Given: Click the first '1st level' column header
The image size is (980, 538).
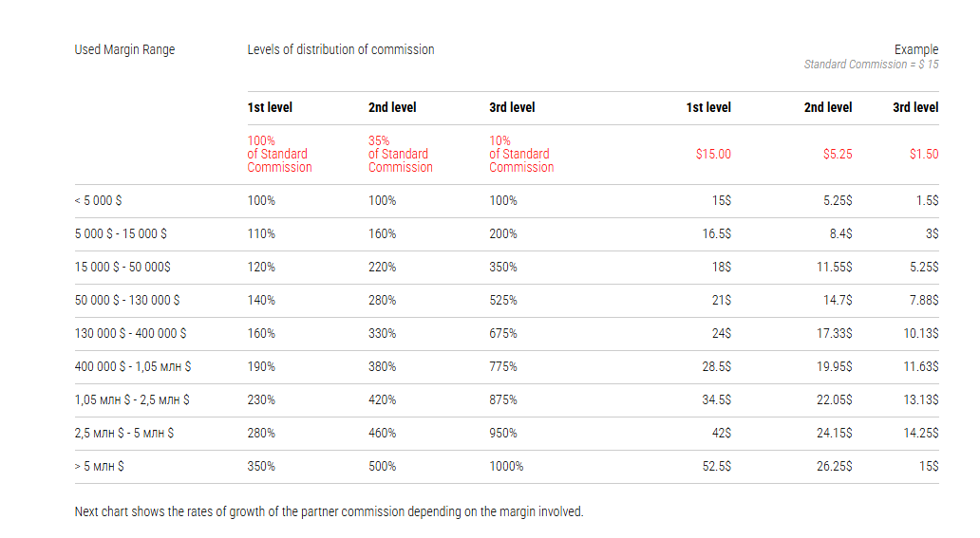Looking at the screenshot, I should click(270, 107).
